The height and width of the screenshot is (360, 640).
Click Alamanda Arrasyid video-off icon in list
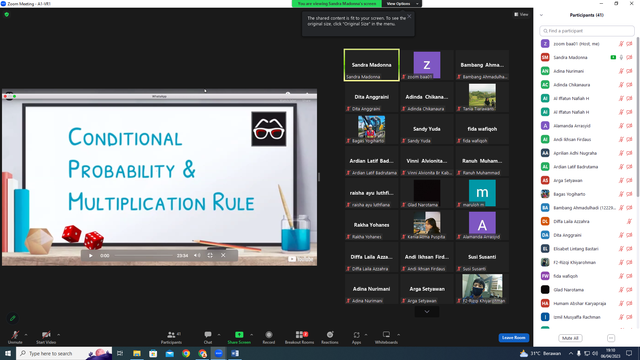click(629, 126)
